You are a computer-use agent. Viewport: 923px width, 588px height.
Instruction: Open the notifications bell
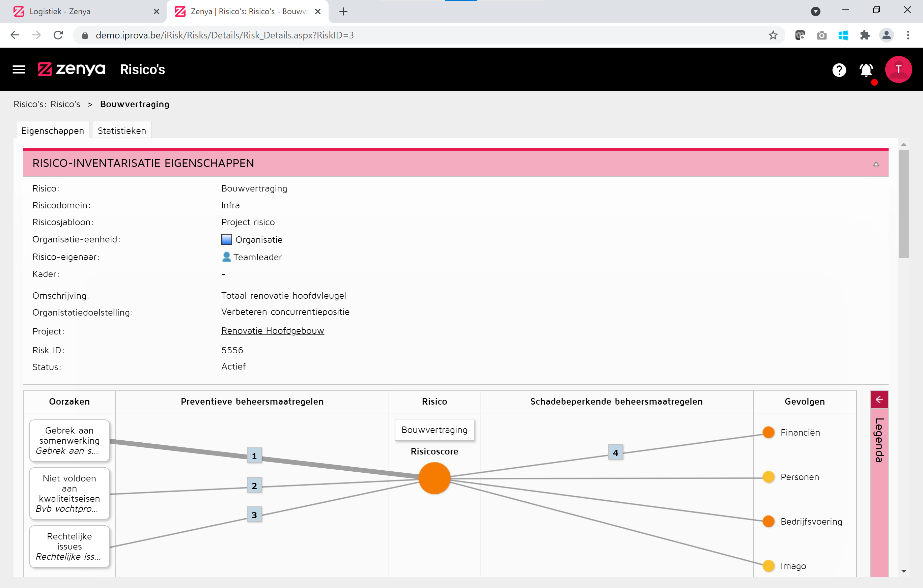866,70
